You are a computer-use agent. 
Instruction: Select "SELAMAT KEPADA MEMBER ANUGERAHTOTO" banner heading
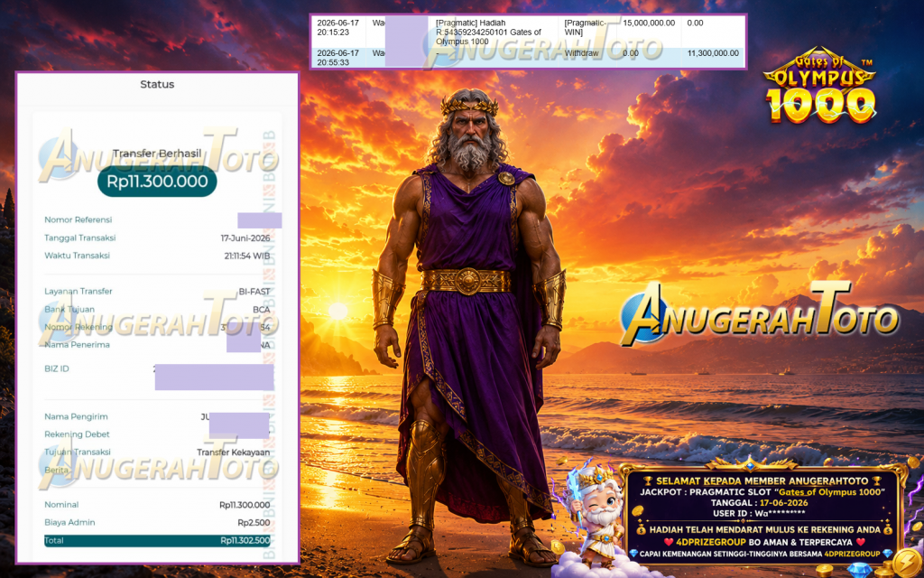pos(762,481)
